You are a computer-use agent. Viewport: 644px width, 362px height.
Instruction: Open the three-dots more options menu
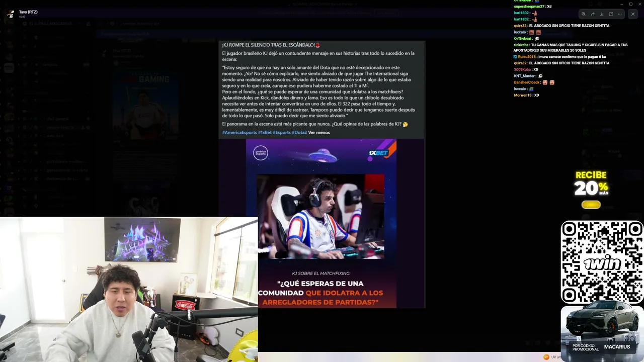pos(619,14)
